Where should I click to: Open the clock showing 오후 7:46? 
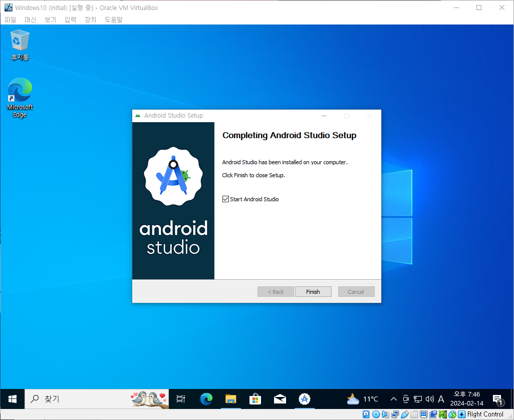click(x=467, y=398)
